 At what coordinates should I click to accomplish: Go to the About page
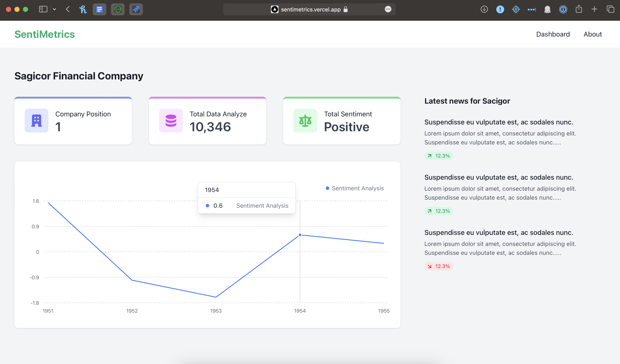(592, 34)
